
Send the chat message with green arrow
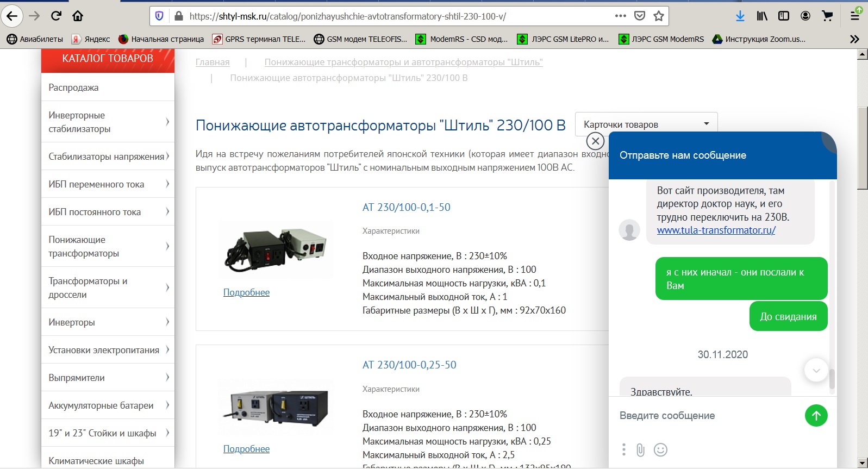click(816, 416)
